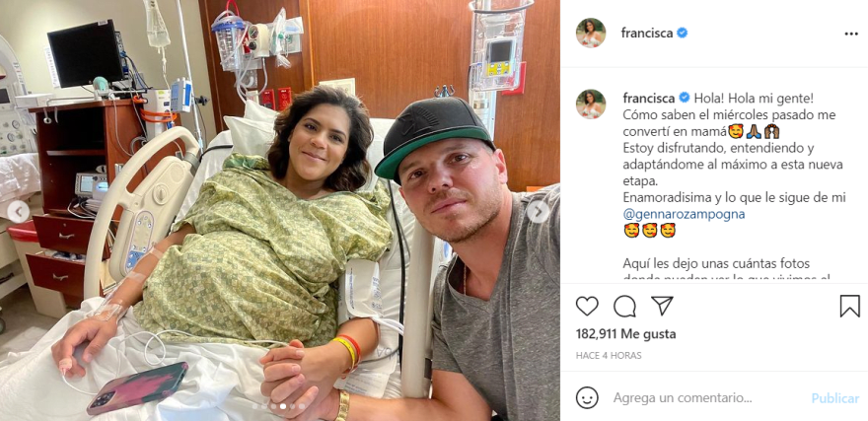
Task: Open comments via the speech bubble icon
Action: click(x=624, y=306)
